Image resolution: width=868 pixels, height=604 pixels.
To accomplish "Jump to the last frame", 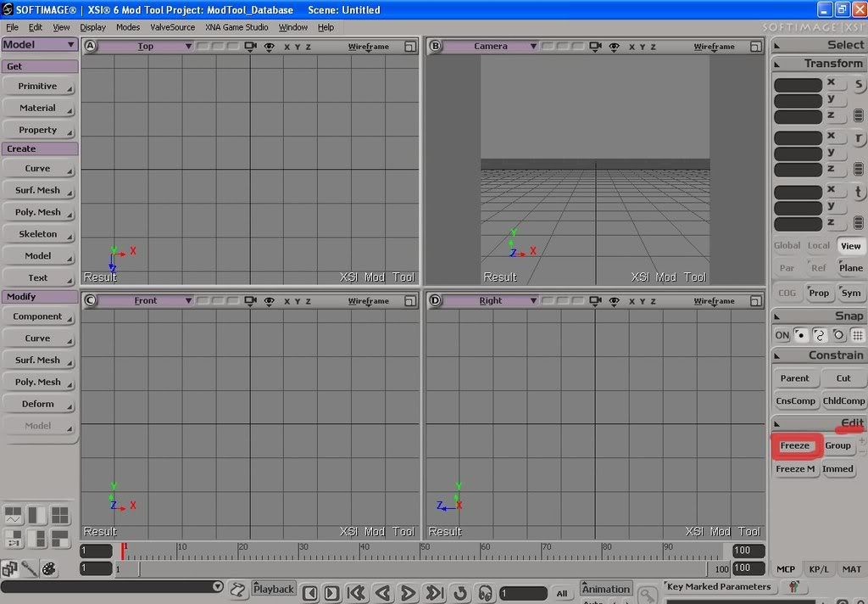I will click(x=435, y=593).
